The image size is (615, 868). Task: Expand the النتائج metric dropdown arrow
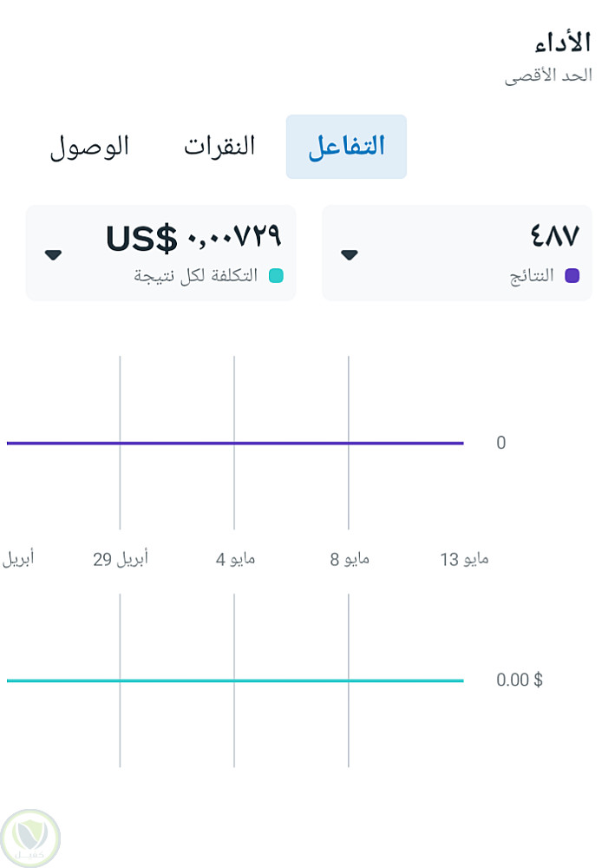tap(350, 255)
